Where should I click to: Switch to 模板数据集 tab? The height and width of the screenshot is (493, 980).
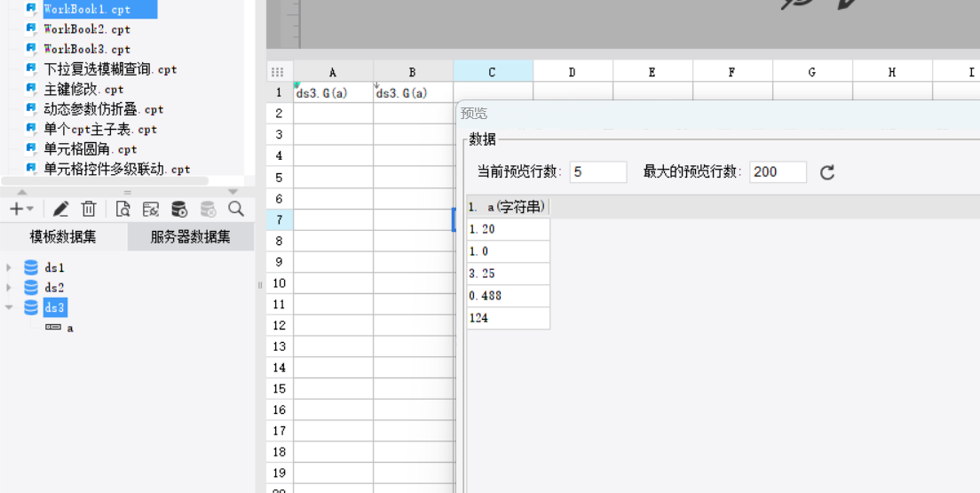click(x=63, y=237)
